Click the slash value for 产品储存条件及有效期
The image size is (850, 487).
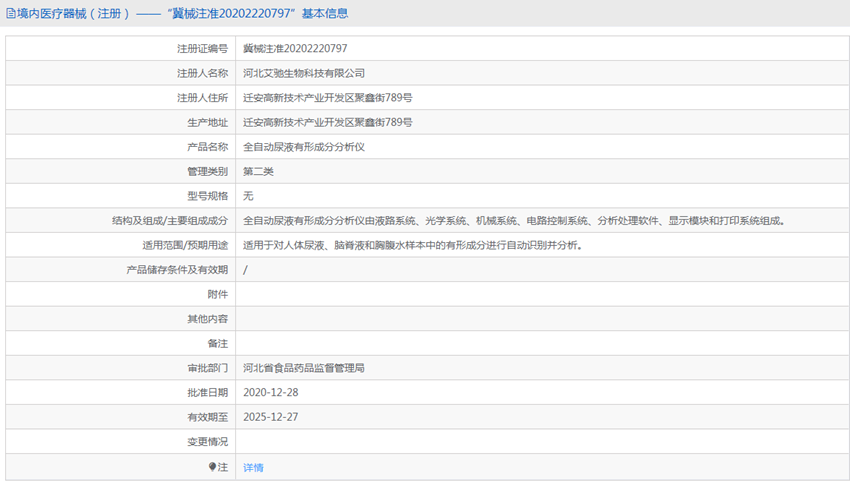click(245, 270)
